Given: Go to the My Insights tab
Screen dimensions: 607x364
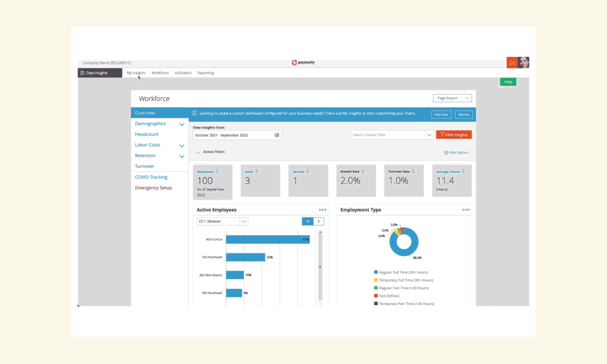Looking at the screenshot, I should coord(136,73).
